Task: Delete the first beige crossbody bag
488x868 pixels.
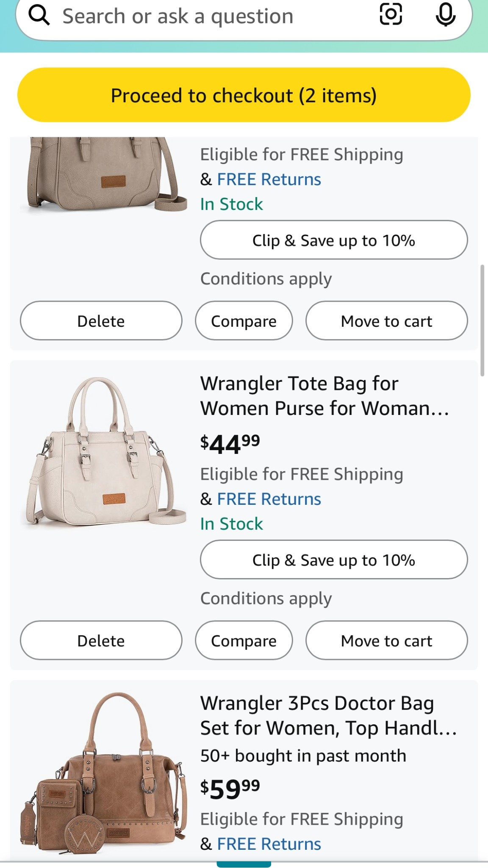Action: (x=100, y=321)
